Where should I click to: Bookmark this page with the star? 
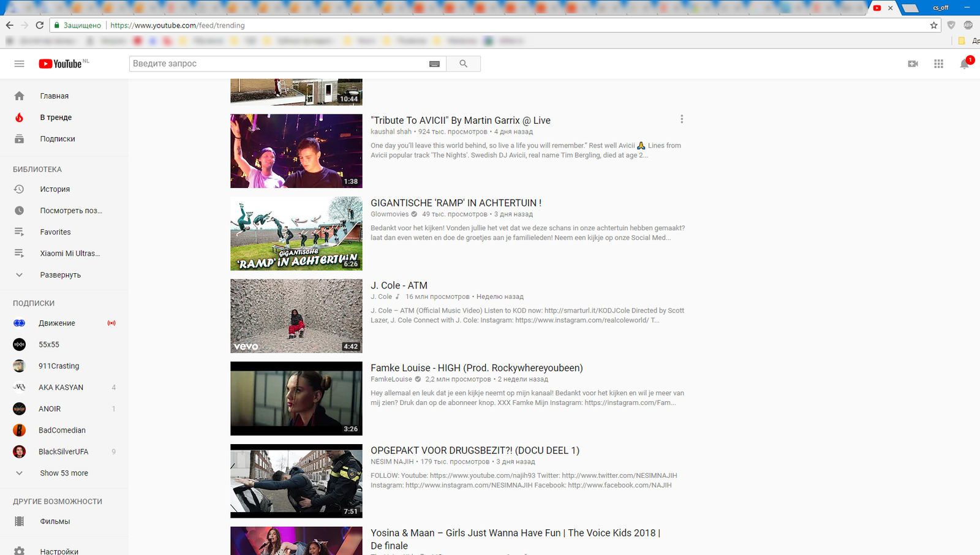tap(933, 25)
